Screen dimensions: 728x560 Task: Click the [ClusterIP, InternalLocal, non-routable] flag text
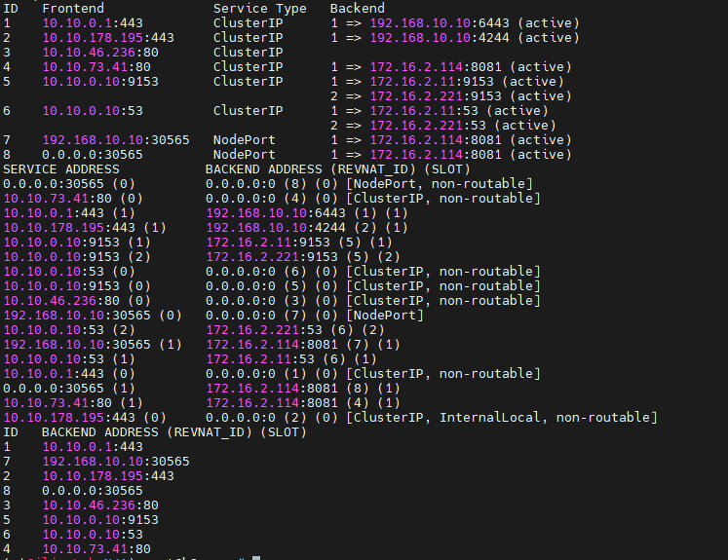tap(502, 417)
